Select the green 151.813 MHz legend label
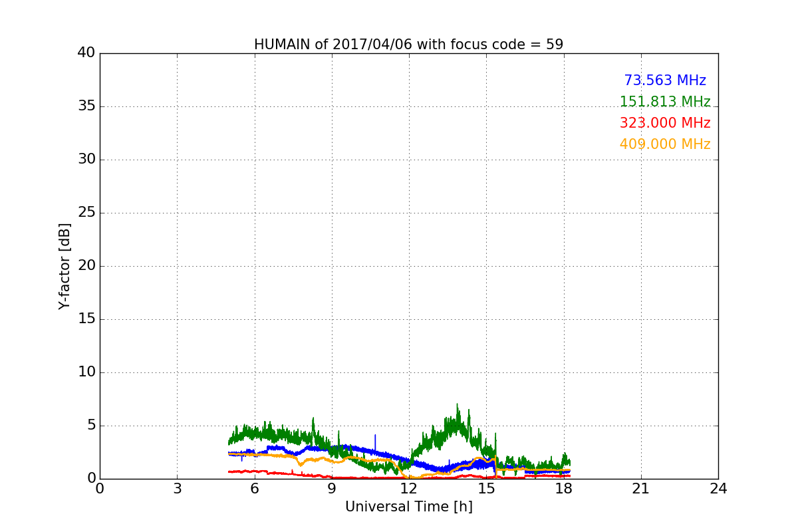 (665, 102)
